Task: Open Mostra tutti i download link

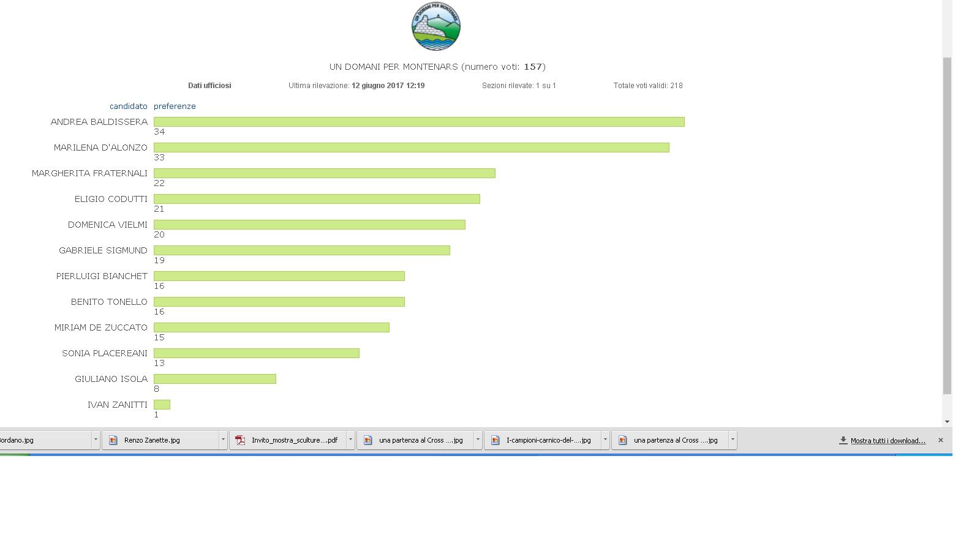Action: coord(888,441)
